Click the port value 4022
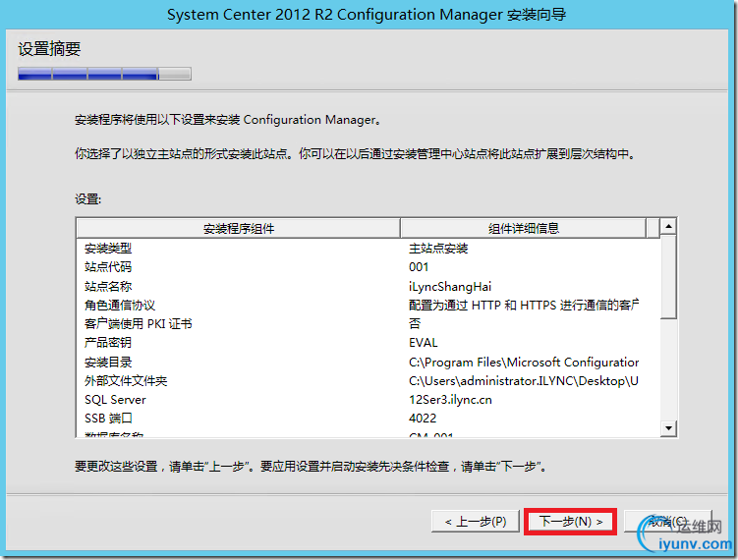Viewport: 738px width, 560px height. point(423,418)
